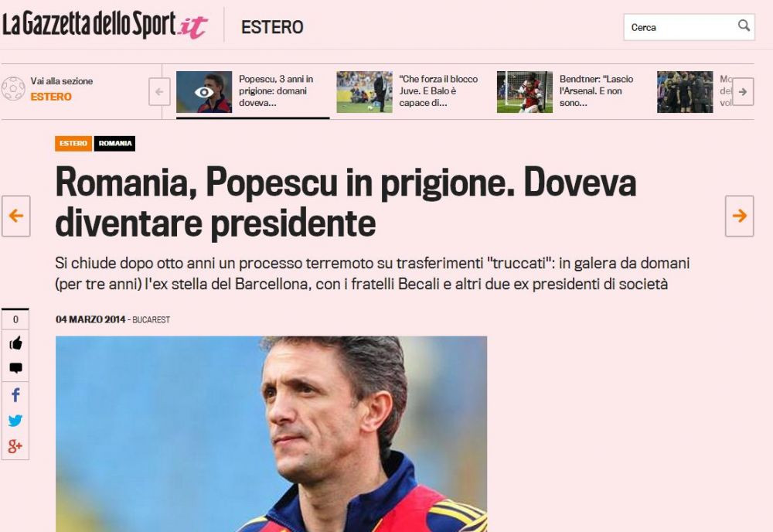Select the orange ESTERO tag
This screenshot has height=532, width=773.
coord(73,144)
